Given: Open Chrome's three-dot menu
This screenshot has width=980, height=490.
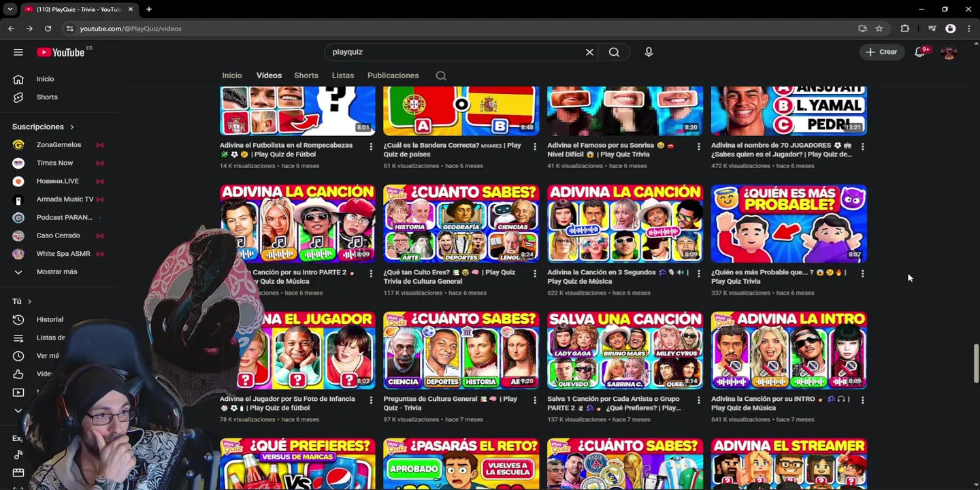Looking at the screenshot, I should pos(969,29).
